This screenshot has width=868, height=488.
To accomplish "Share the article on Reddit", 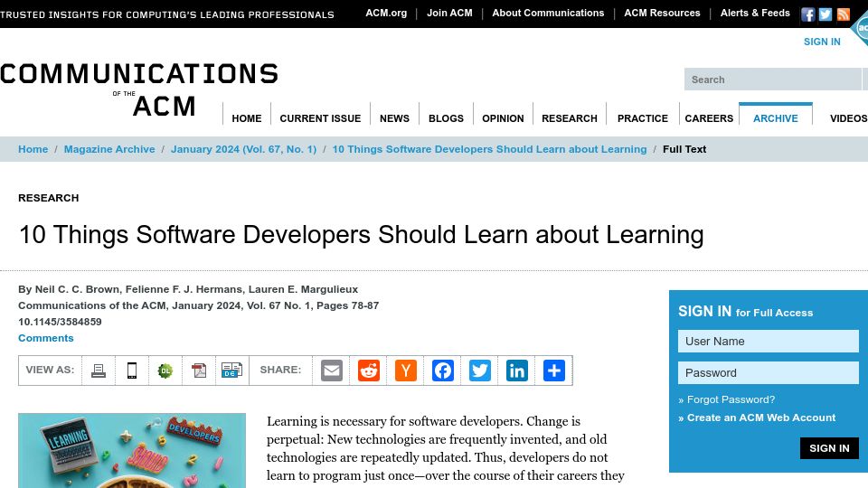I will pyautogui.click(x=369, y=371).
